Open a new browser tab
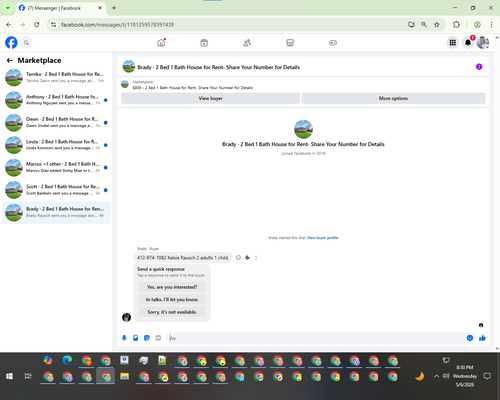This screenshot has height=400, width=500. 114,8
